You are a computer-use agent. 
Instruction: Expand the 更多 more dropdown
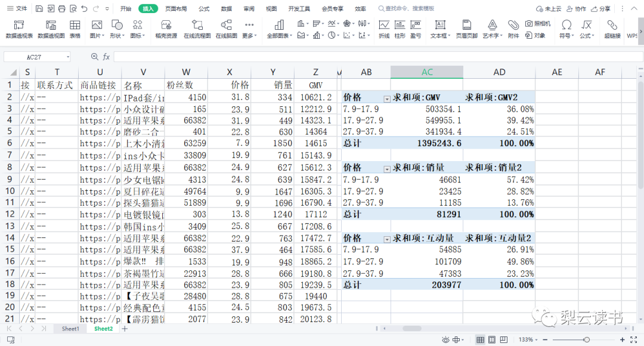pyautogui.click(x=249, y=29)
